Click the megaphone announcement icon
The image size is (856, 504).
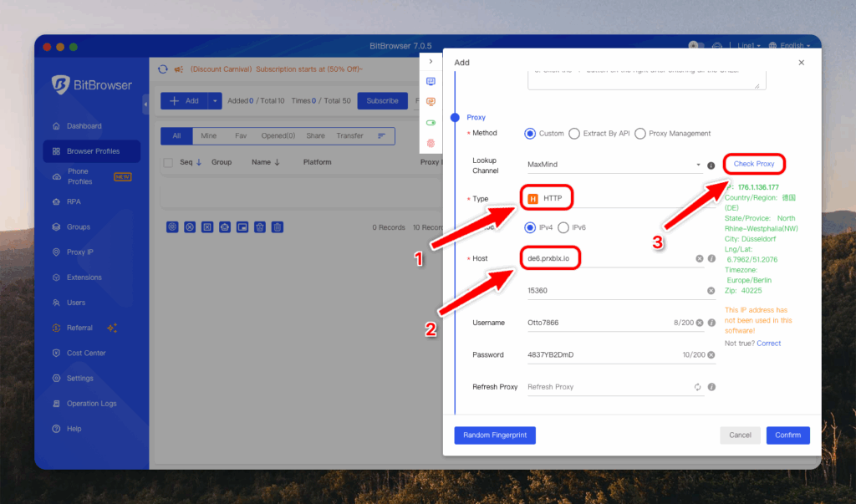point(178,69)
